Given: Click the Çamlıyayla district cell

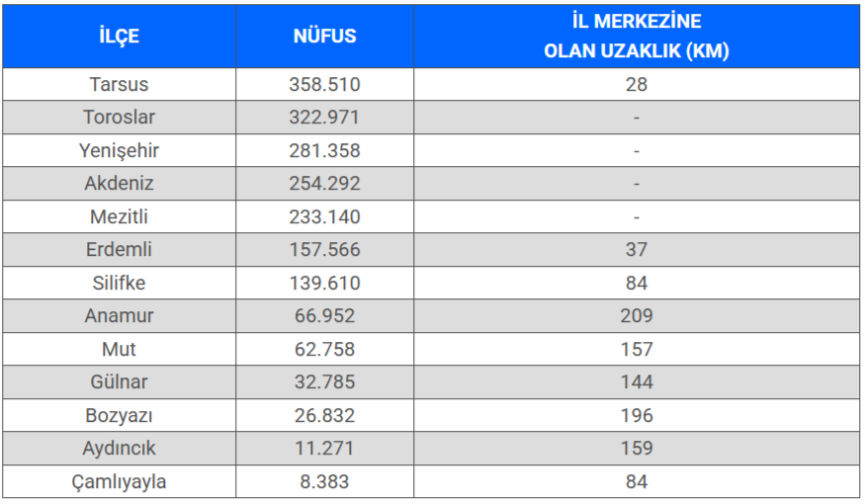Looking at the screenshot, I should (x=120, y=481).
